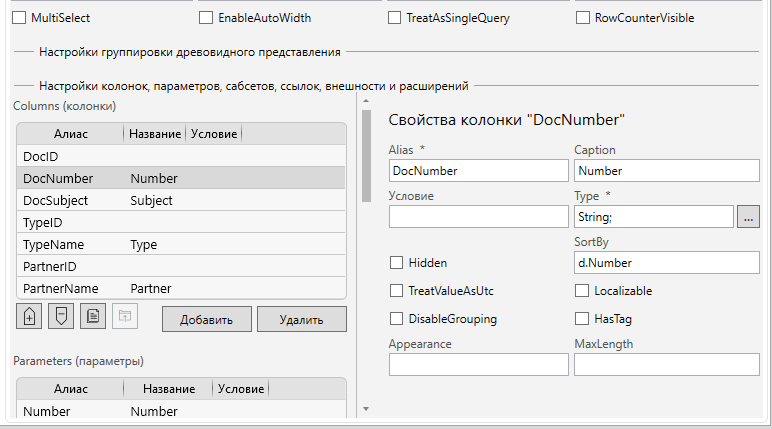
Task: Enable the MultiSelect checkbox
Action: click(18, 18)
